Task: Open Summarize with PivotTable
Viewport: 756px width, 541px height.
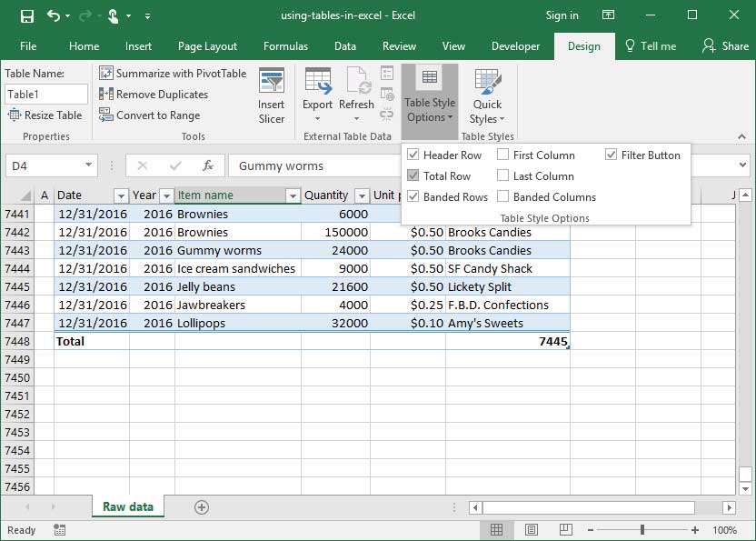Action: 172,73
